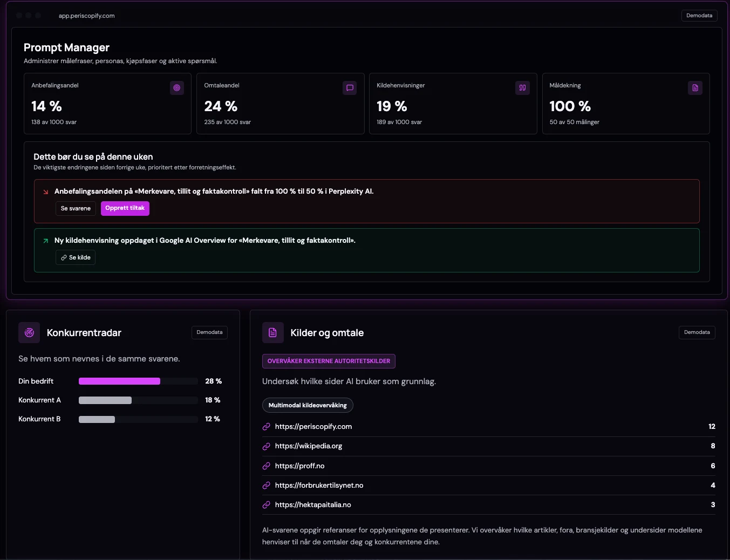Screen dimensions: 730x560
Task: Click the green upward trend arrow icon
Action: [46, 241]
